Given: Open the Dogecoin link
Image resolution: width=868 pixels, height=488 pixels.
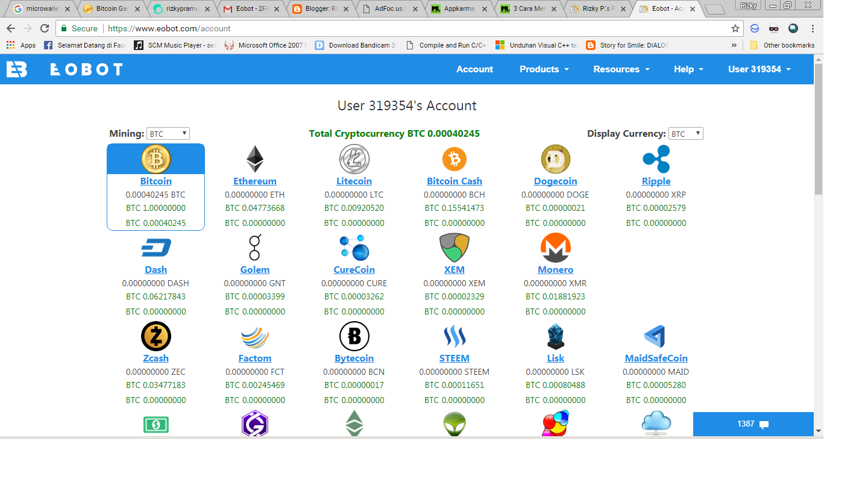Looking at the screenshot, I should (x=556, y=181).
